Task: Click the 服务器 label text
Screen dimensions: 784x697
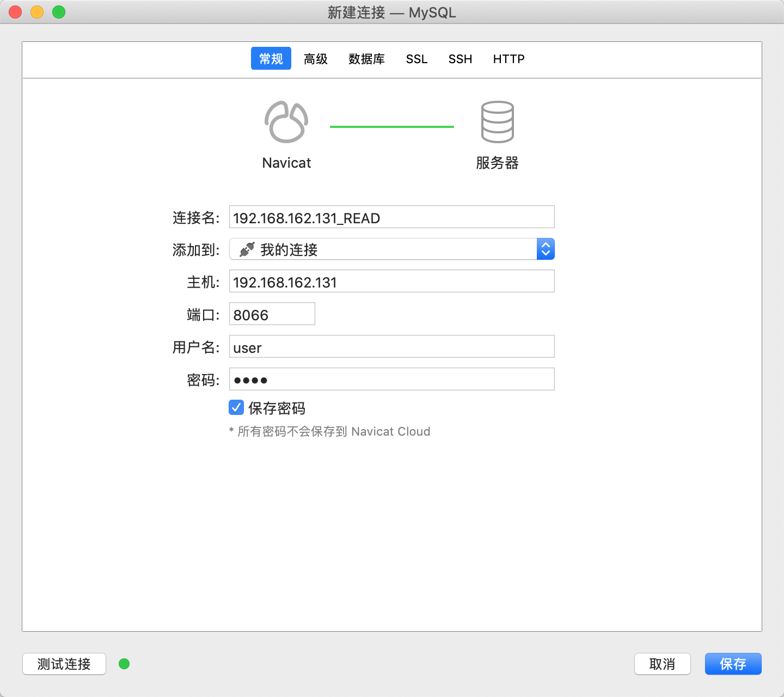Action: (x=498, y=163)
